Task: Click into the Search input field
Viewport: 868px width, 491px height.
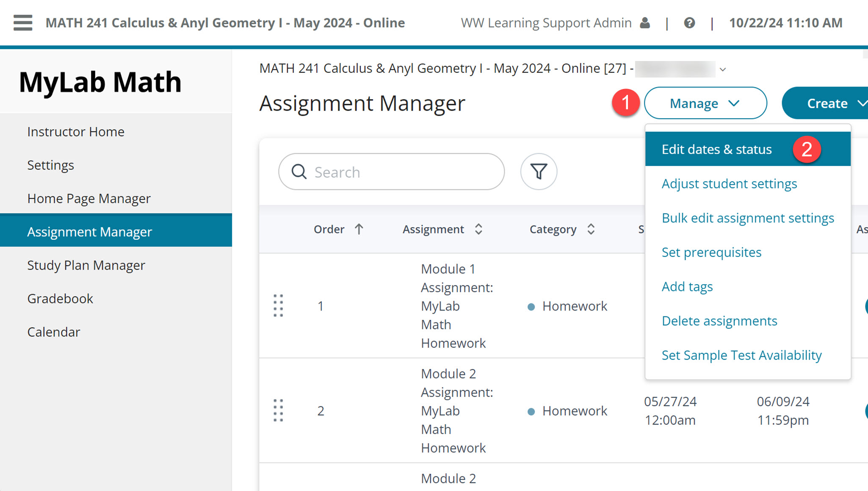Action: pyautogui.click(x=391, y=172)
